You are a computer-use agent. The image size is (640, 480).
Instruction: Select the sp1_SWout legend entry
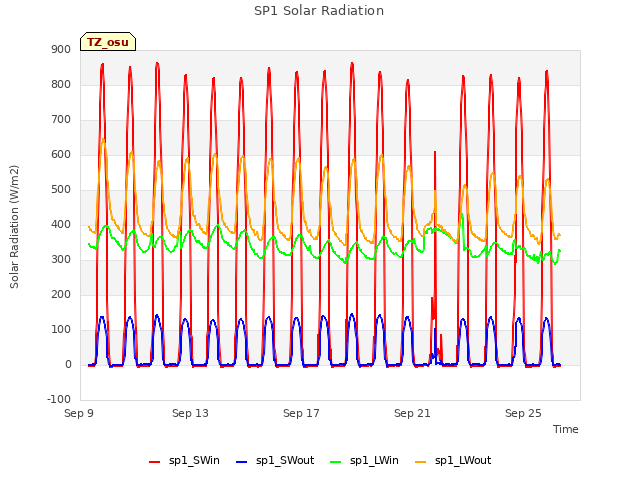(275, 460)
